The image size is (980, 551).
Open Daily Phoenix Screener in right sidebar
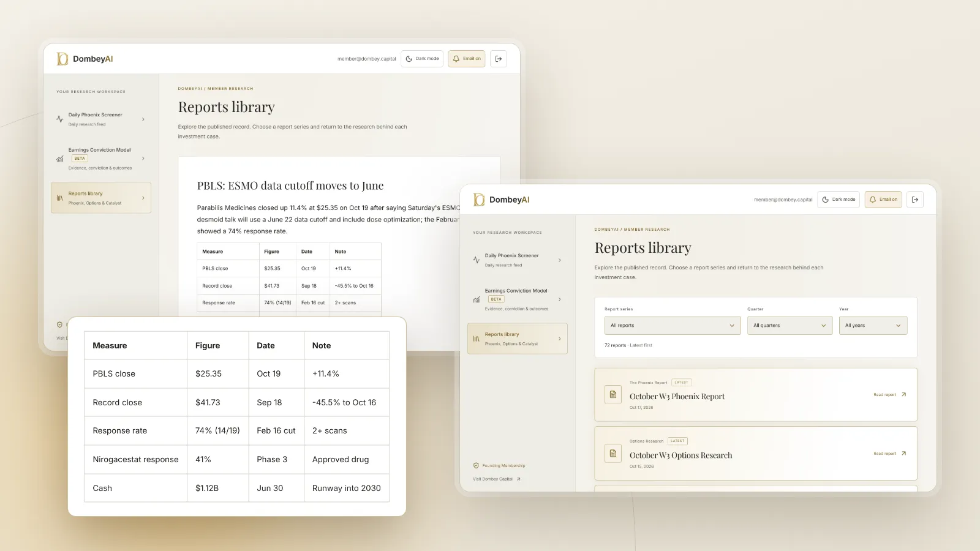point(518,260)
